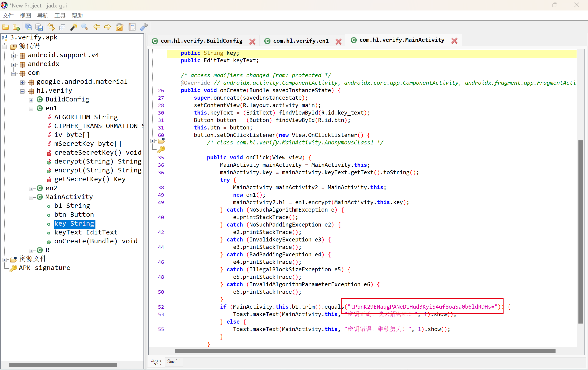This screenshot has width=588, height=370.
Task: Expand the google.android.material package
Action: 22,82
